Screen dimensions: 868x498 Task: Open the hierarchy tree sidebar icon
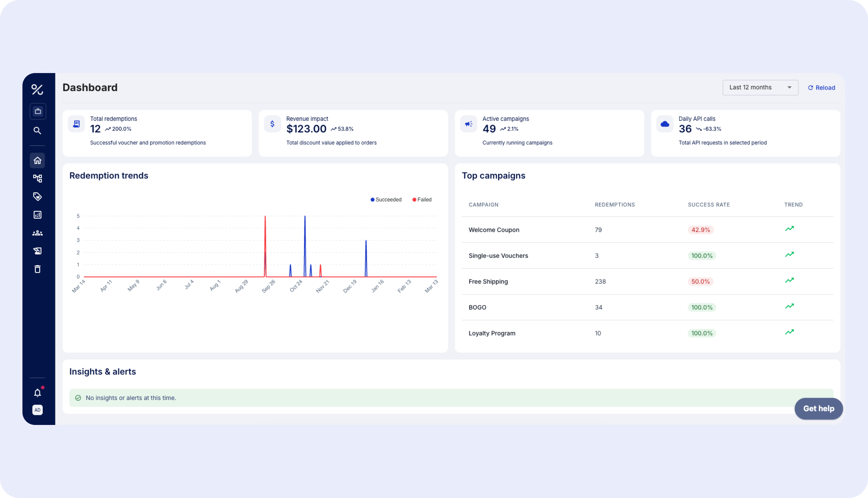[x=37, y=178]
